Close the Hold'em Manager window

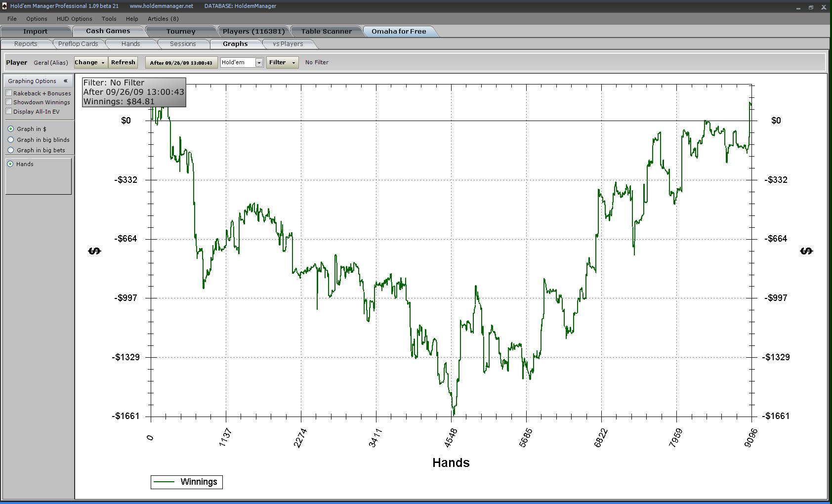[824, 7]
